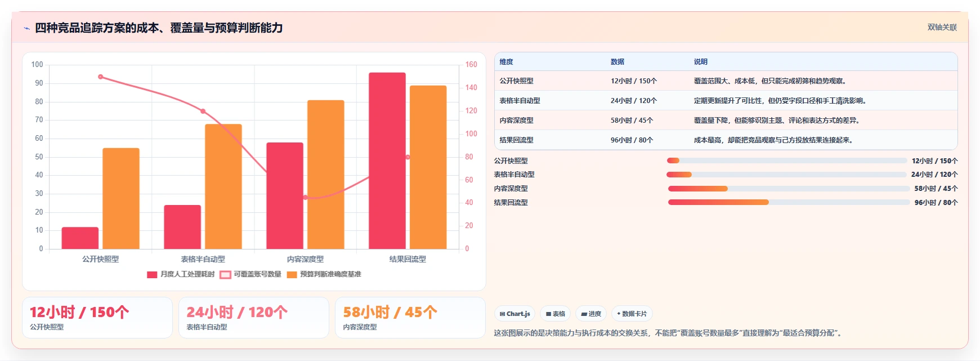Click the Chart.js tag chip
The height and width of the screenshot is (361, 980).
[514, 314]
